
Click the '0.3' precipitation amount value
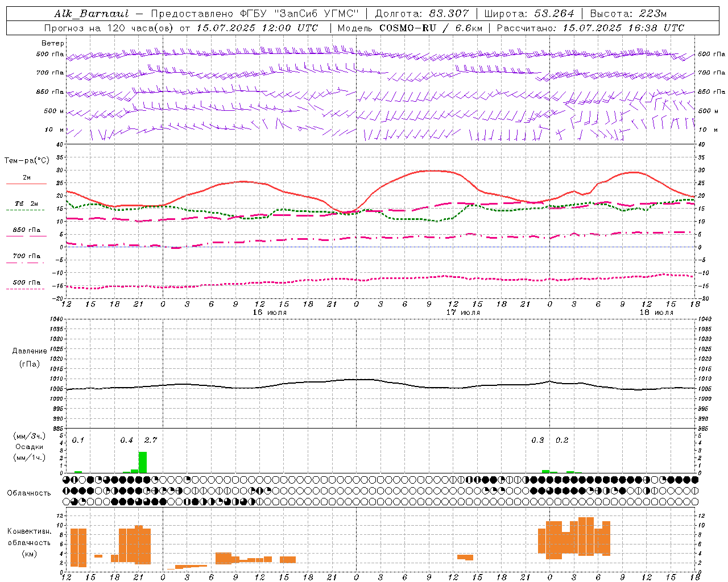click(x=537, y=440)
